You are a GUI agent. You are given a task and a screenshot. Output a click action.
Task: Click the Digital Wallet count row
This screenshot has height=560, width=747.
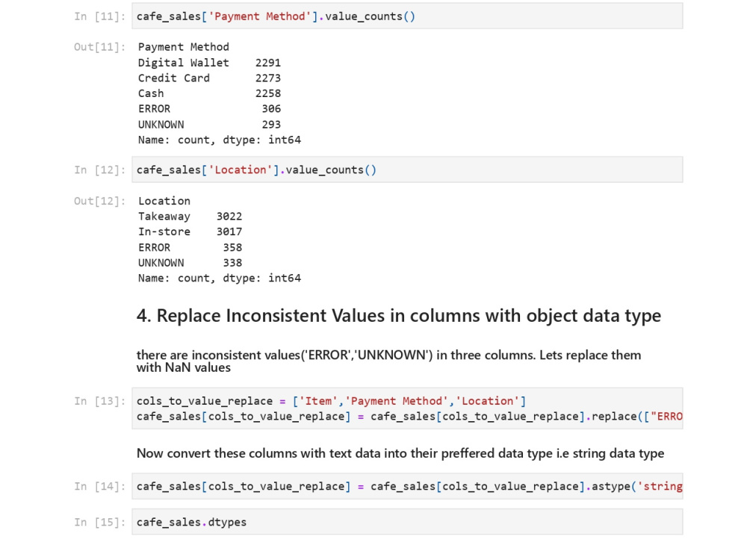209,63
